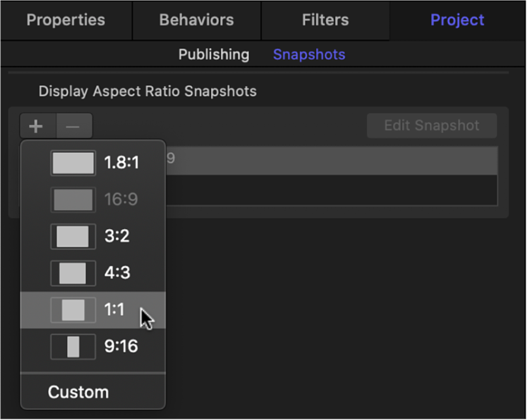Viewport: 527px width, 420px height.
Task: Select the highlighted snapshot row in list
Action: click(332, 160)
